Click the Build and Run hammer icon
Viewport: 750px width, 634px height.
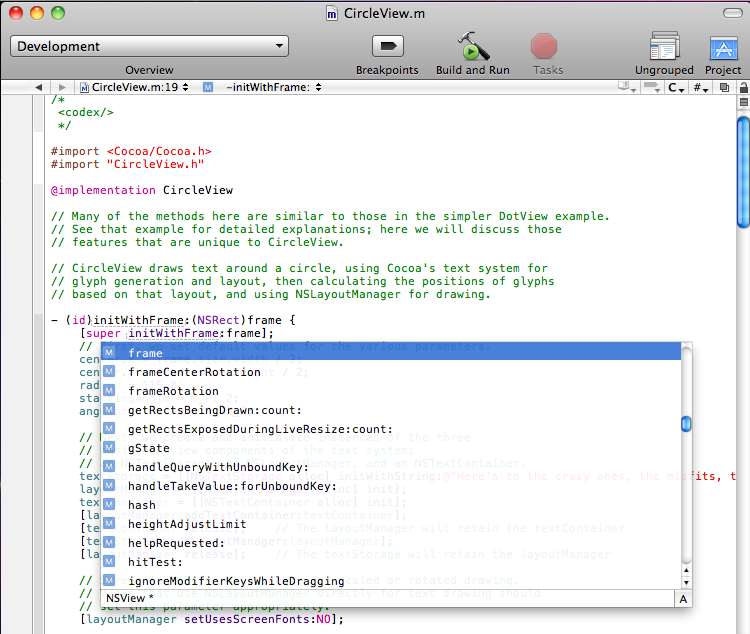tap(472, 46)
